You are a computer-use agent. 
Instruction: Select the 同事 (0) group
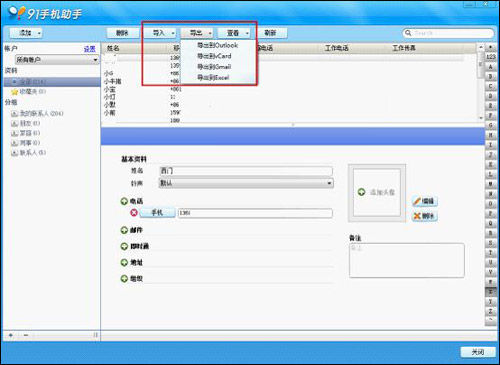click(25, 143)
